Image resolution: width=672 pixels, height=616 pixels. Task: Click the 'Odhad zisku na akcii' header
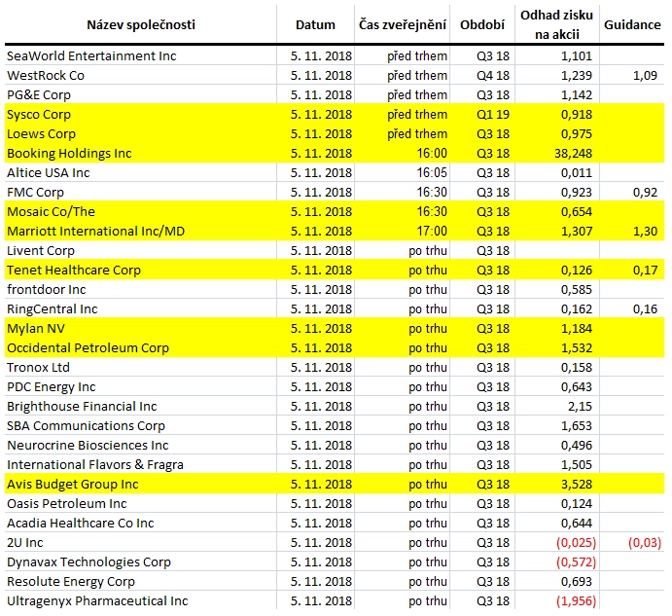[556, 25]
